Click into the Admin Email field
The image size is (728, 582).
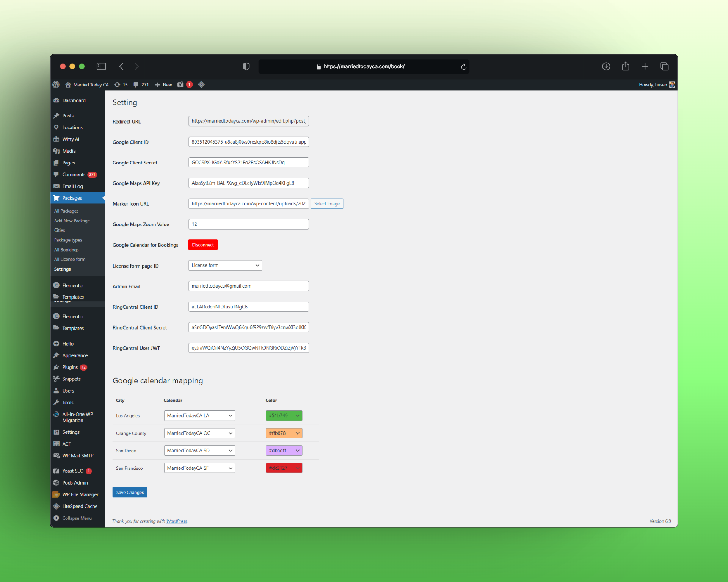248,286
